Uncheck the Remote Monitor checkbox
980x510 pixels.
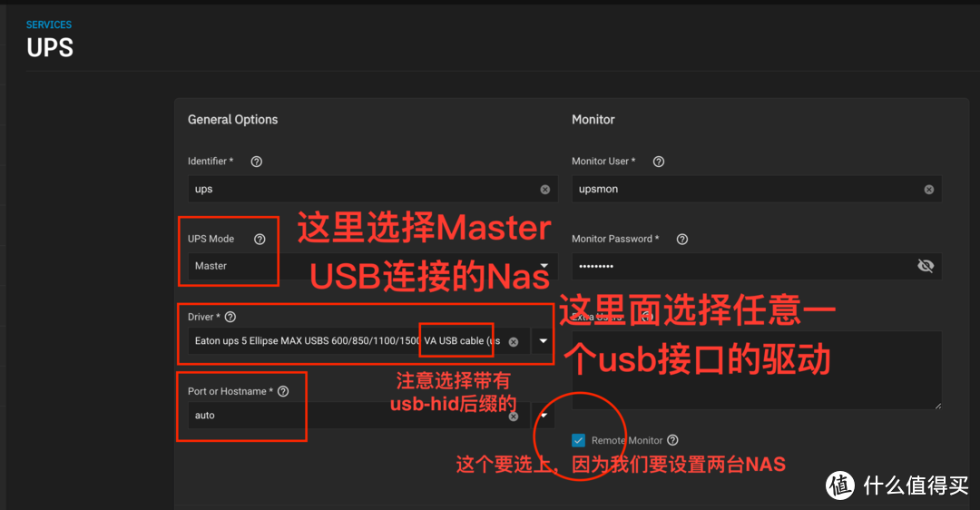click(x=578, y=441)
